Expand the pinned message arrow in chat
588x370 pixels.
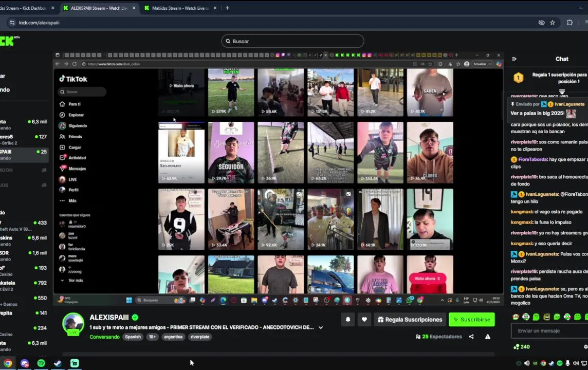(562, 91)
